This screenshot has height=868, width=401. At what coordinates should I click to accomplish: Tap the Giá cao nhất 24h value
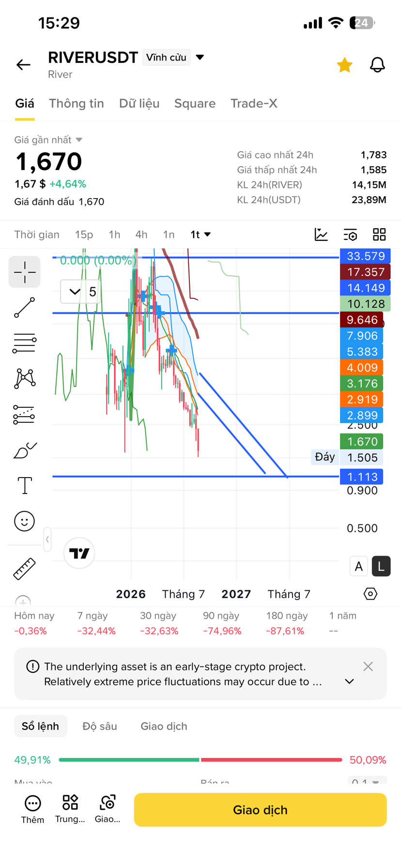[373, 155]
